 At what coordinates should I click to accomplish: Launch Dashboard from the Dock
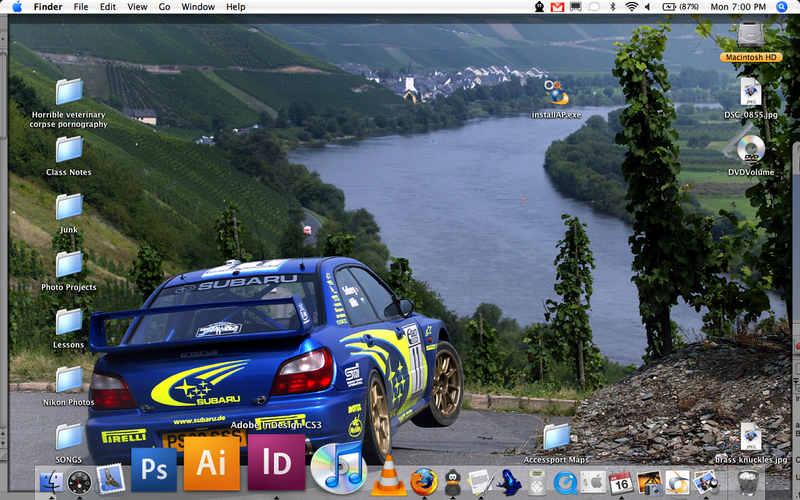point(79,482)
